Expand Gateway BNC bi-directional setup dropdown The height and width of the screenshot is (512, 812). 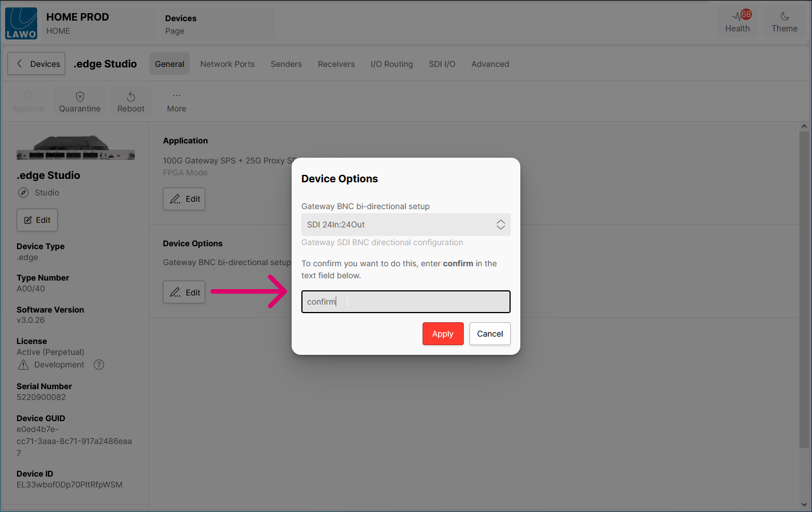pyautogui.click(x=405, y=225)
